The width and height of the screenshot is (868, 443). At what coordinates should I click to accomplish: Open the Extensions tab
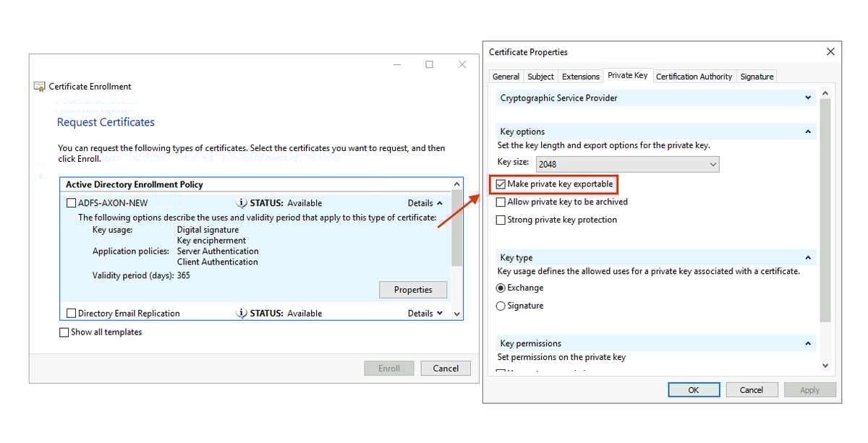[581, 77]
